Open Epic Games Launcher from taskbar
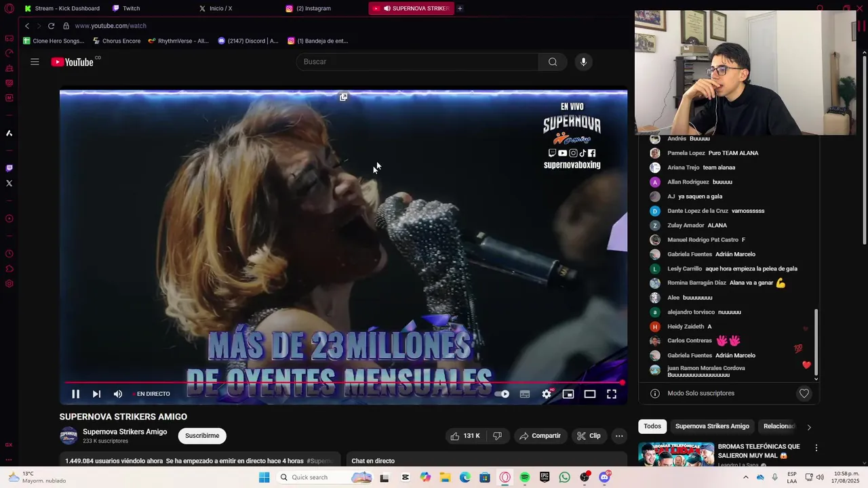This screenshot has height=488, width=868. pyautogui.click(x=545, y=477)
